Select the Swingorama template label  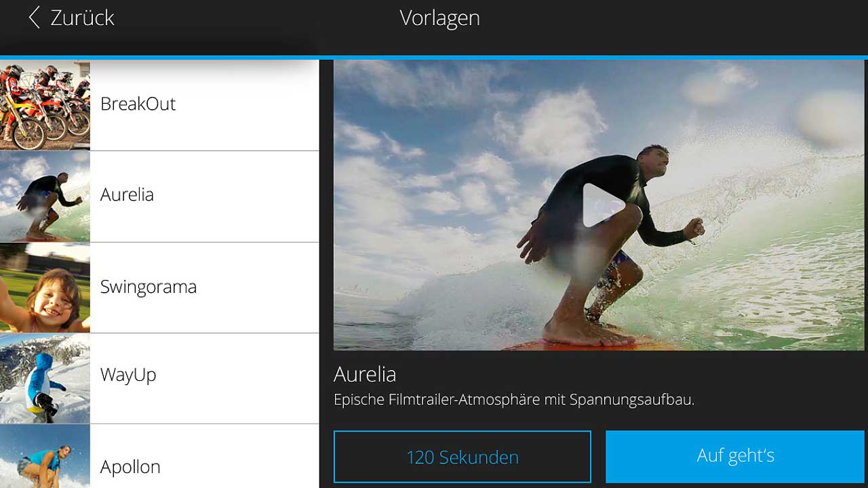tap(148, 287)
